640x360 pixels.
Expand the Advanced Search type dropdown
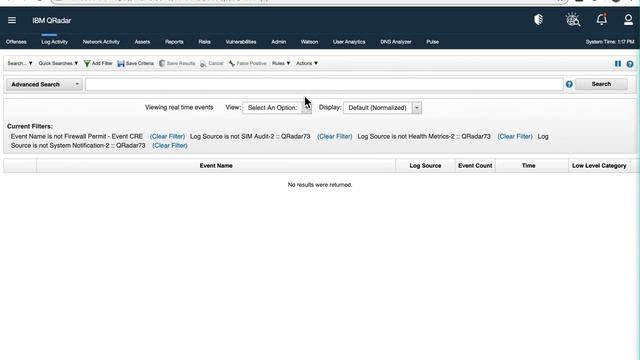click(44, 84)
